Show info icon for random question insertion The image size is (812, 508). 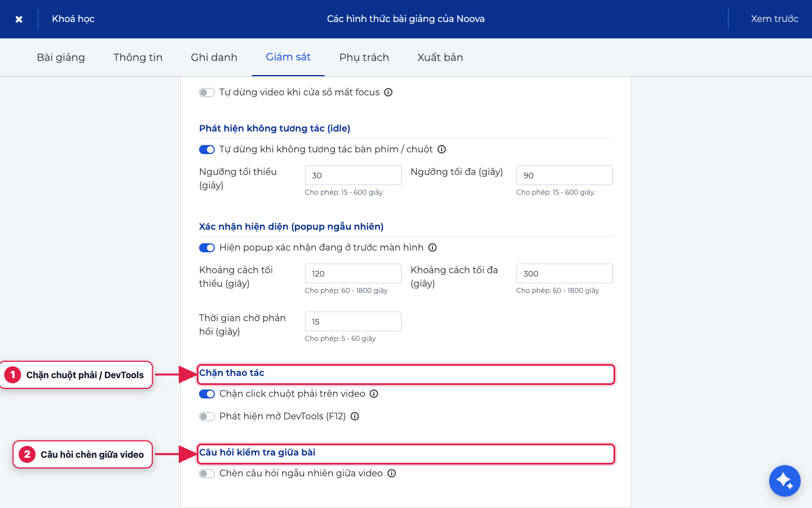(x=392, y=474)
